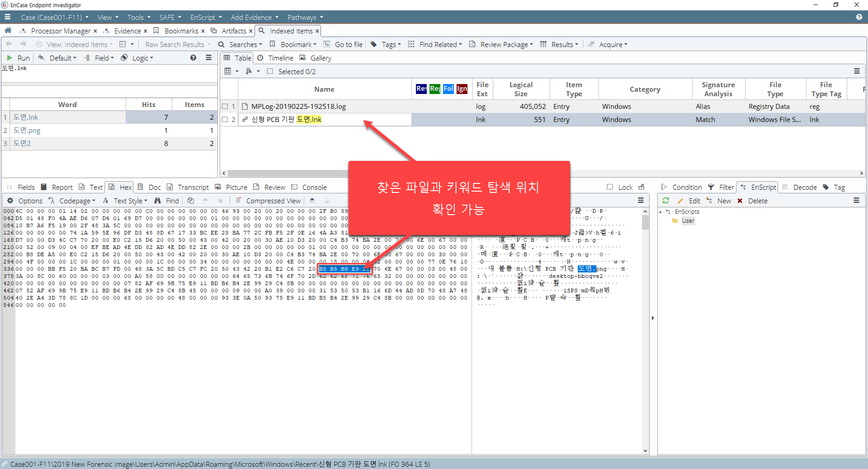
Task: Open the Tags dropdown
Action: [x=386, y=44]
